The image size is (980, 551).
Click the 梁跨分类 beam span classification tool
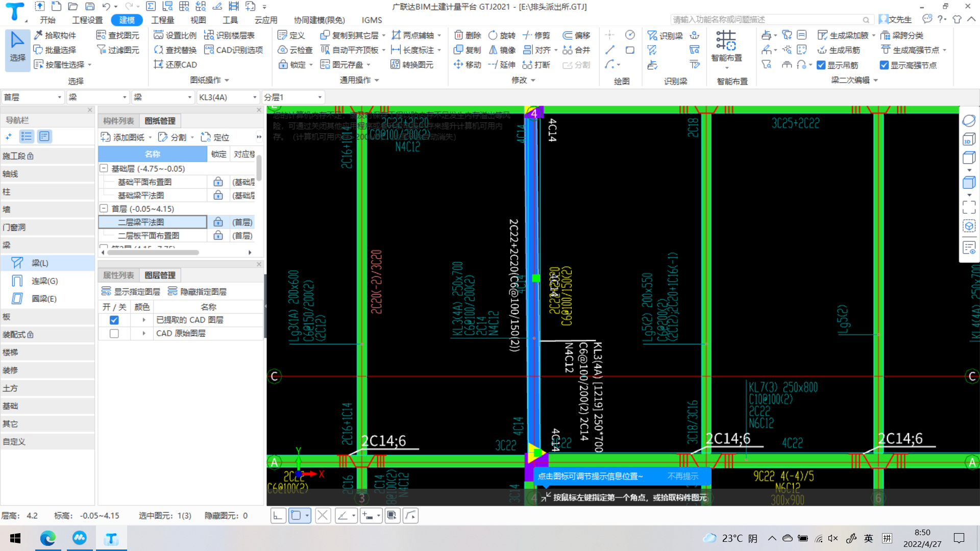(x=902, y=35)
